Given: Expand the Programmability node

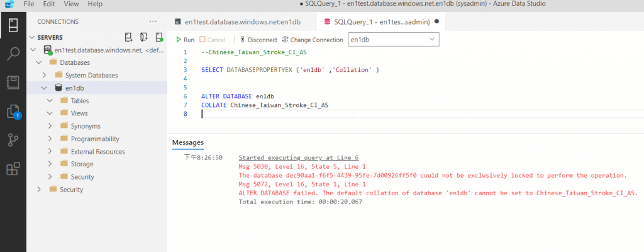Looking at the screenshot, I should (x=50, y=139).
